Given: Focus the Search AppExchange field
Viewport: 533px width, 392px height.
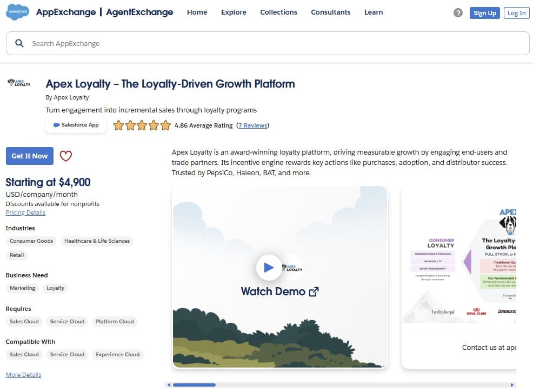Looking at the screenshot, I should tap(268, 43).
